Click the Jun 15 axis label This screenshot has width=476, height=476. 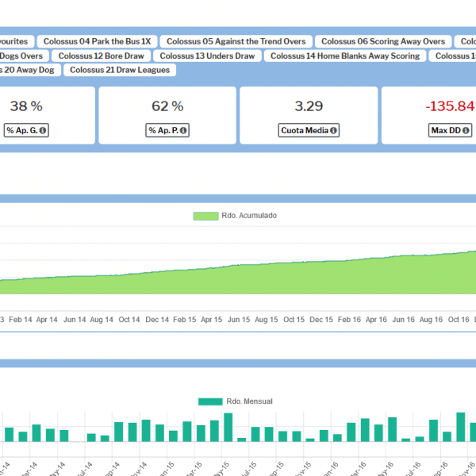(x=239, y=320)
